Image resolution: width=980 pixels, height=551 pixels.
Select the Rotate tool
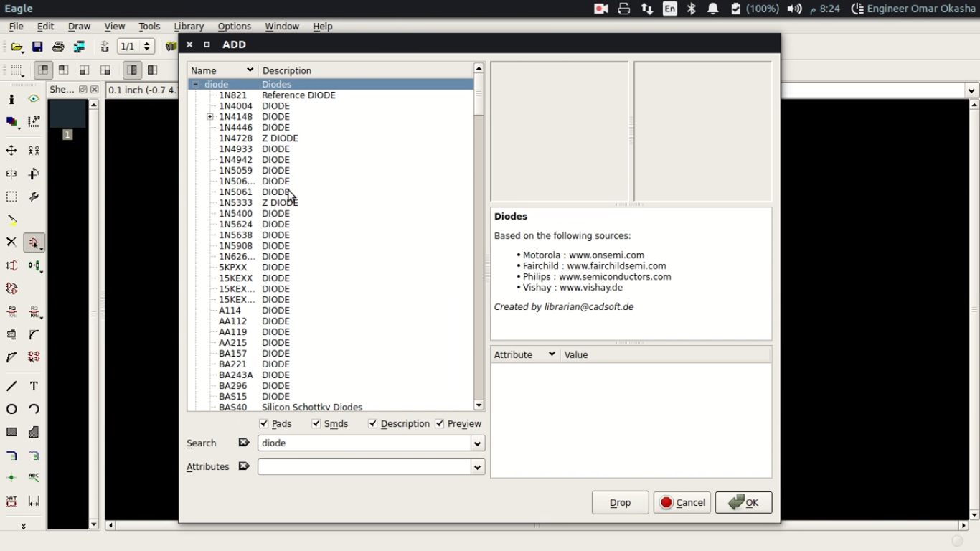click(x=34, y=174)
